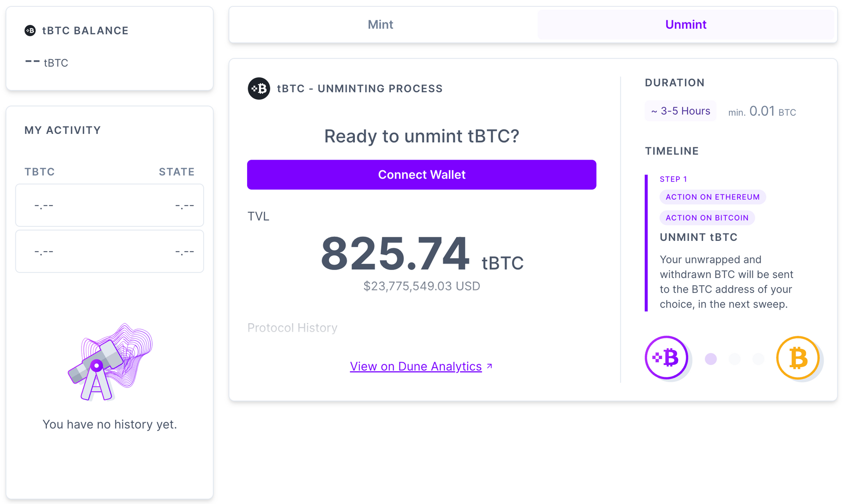
Task: Click the Action on Bitcoin tag
Action: click(x=707, y=218)
